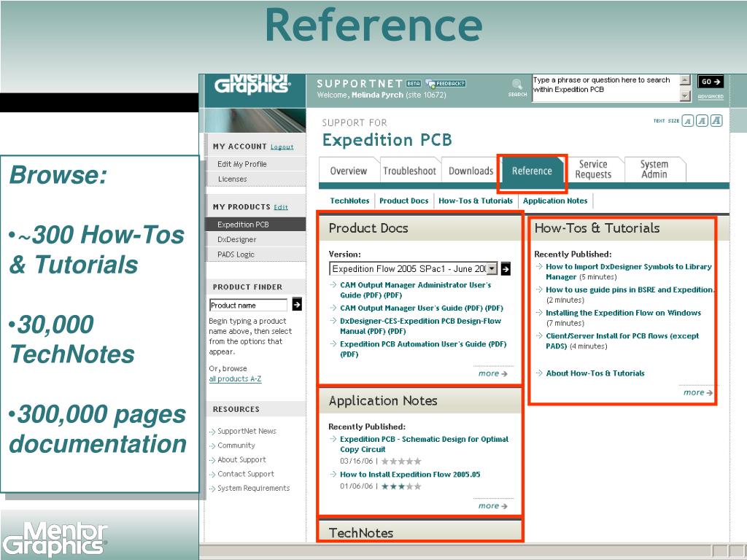Viewport: 747px width, 560px height.
Task: Click the Beta badge next to SupportNet
Action: 414,83
